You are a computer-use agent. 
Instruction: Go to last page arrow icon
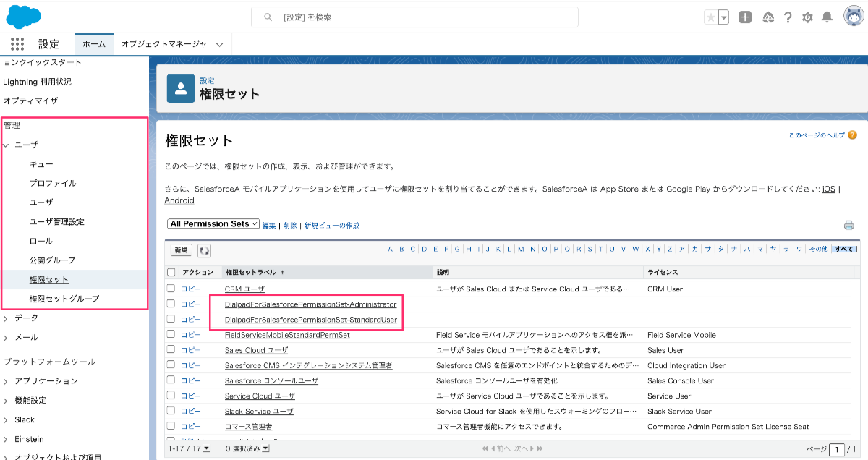(541, 449)
